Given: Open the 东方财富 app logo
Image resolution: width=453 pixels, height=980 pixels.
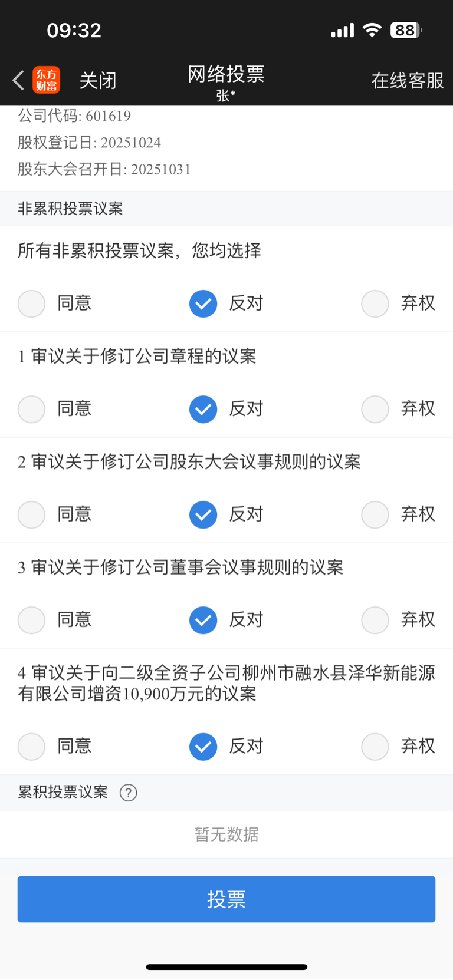Looking at the screenshot, I should click(47, 80).
